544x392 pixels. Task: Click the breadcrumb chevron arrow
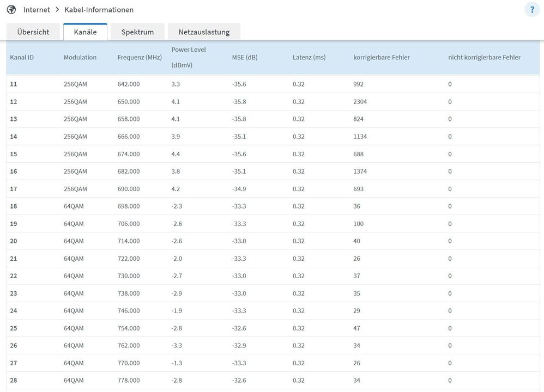[x=57, y=9]
